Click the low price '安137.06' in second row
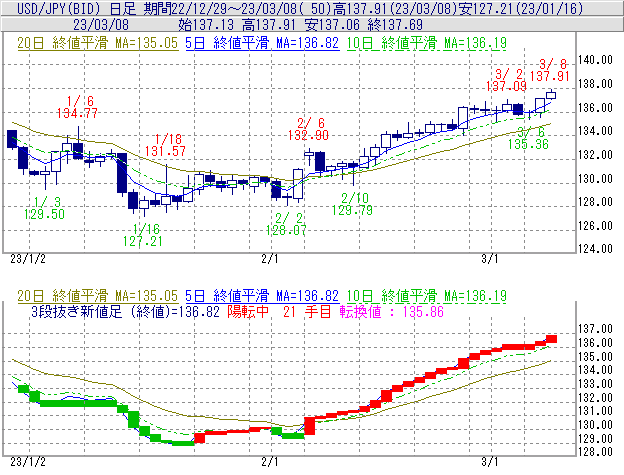Screen dimensions: 624x475 click(332, 25)
